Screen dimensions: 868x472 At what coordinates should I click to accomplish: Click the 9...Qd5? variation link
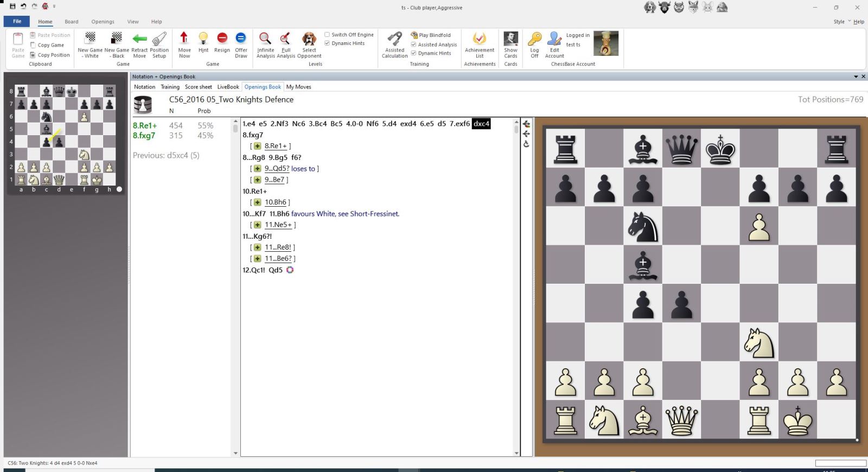(x=277, y=169)
